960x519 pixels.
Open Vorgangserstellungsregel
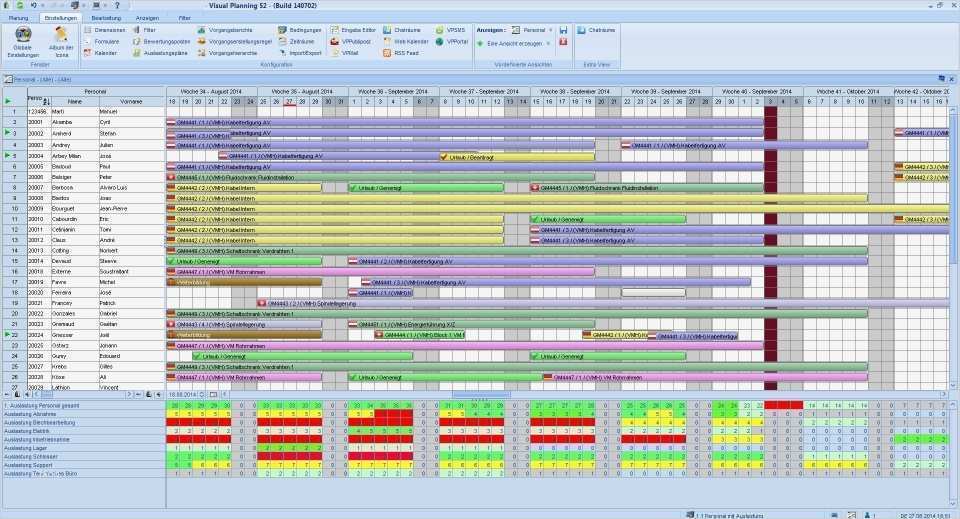[234, 42]
